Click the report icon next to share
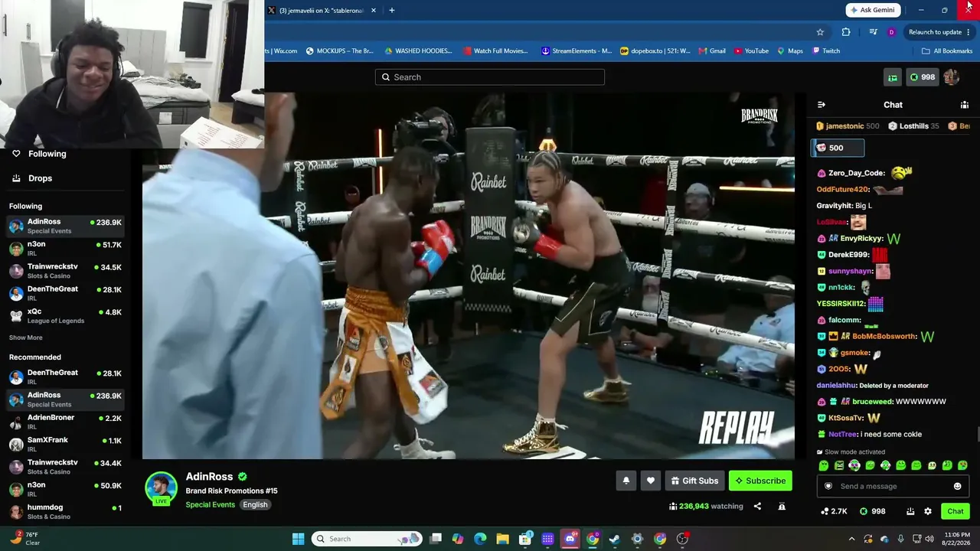Screen dimensions: 980x551 pyautogui.click(x=782, y=506)
